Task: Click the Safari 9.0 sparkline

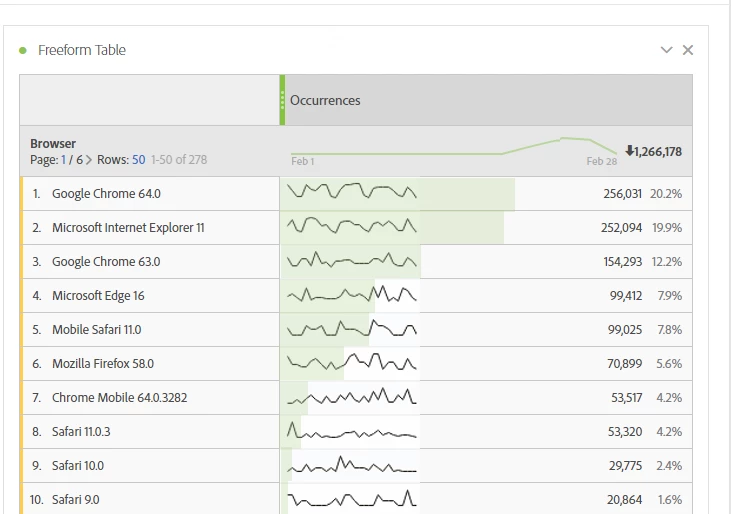Action: 352,498
